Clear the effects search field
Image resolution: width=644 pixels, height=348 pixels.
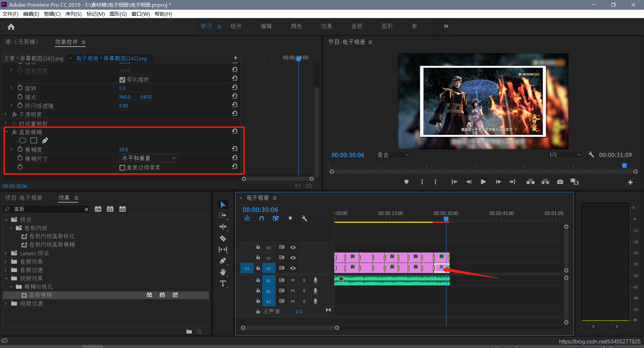[x=87, y=209]
